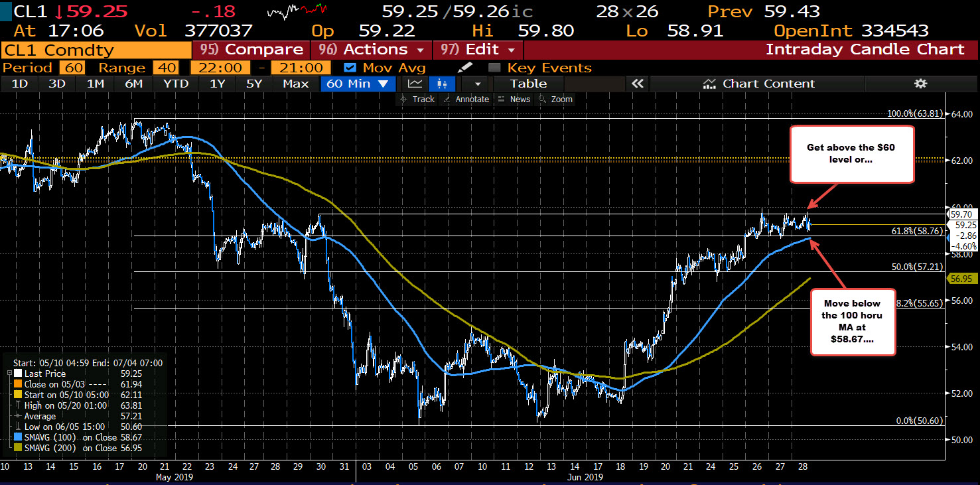Click the blue SMAVG (100) legend swatch
This screenshot has height=485, width=980.
pyautogui.click(x=18, y=437)
